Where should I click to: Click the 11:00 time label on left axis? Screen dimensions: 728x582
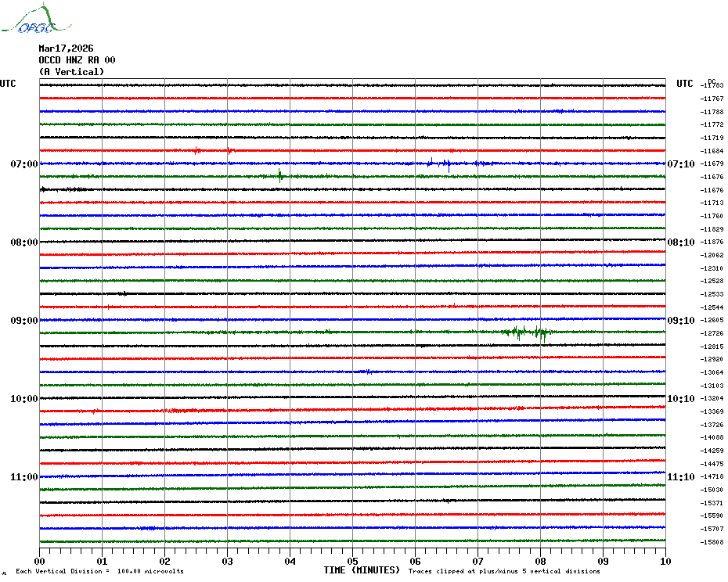click(x=23, y=477)
